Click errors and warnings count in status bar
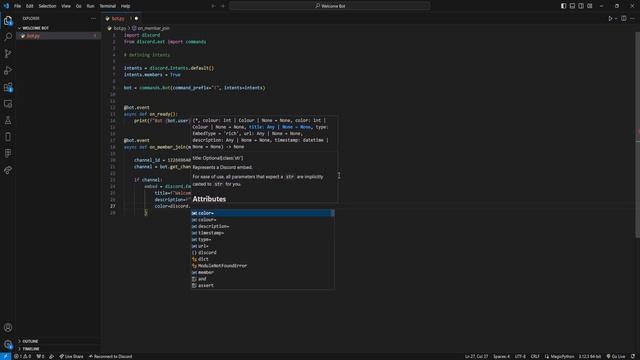The width and height of the screenshot is (640, 360). (x=23, y=356)
